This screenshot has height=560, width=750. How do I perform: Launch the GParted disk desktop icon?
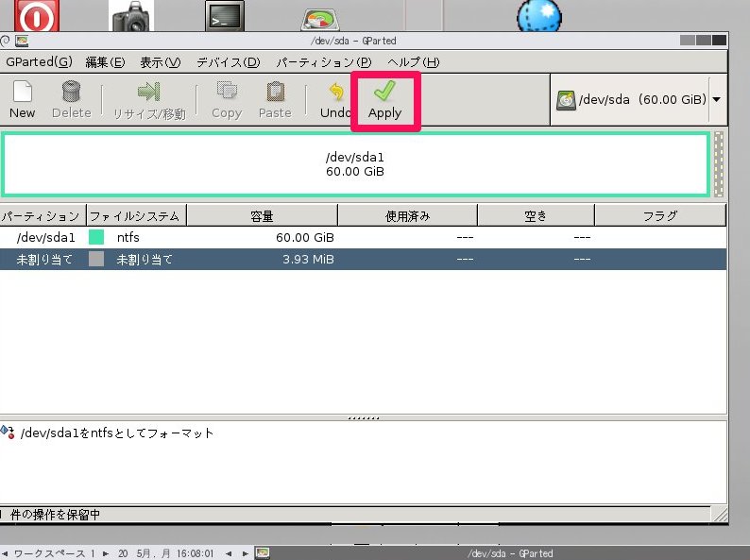(320, 19)
